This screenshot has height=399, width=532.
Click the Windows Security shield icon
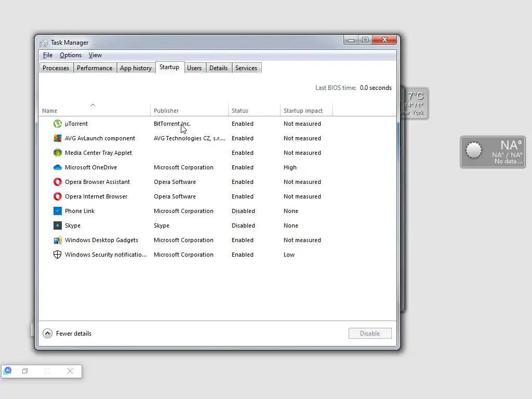point(57,255)
